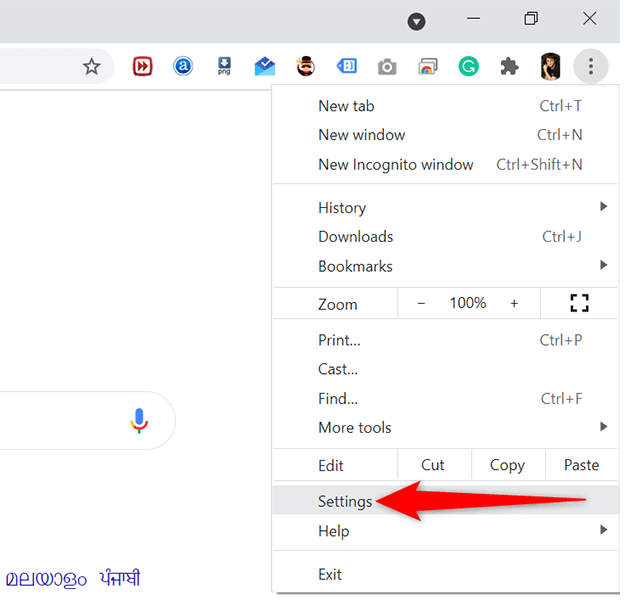This screenshot has height=600, width=625.
Task: Minimize the Chrome window
Action: tap(473, 18)
